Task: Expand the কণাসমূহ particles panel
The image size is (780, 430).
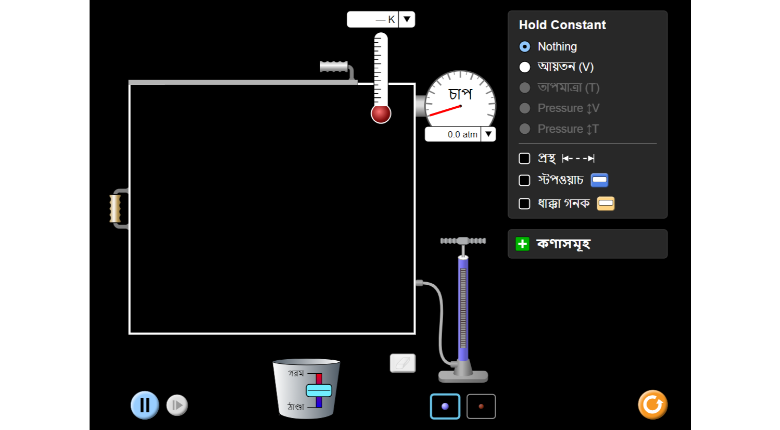Action: pyautogui.click(x=522, y=244)
